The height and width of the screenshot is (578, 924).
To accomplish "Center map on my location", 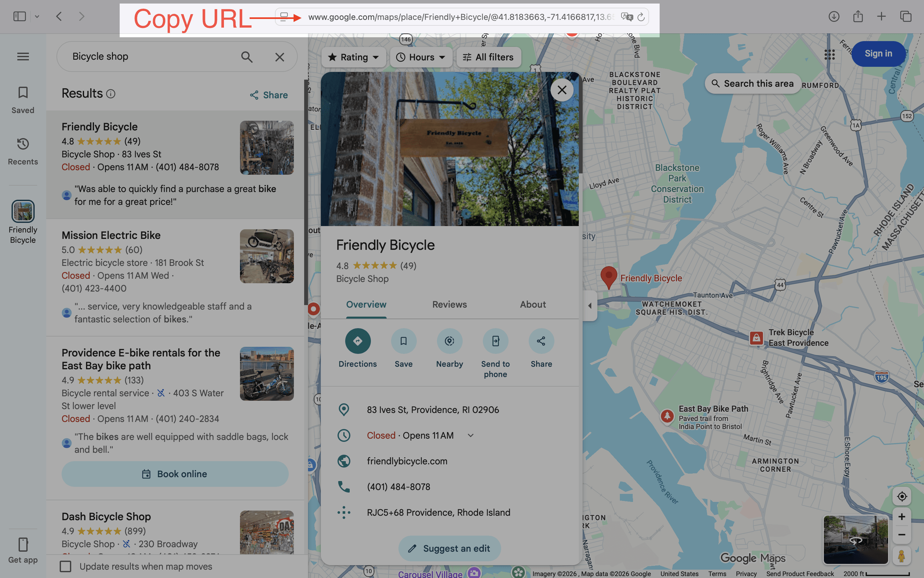I will (x=902, y=496).
